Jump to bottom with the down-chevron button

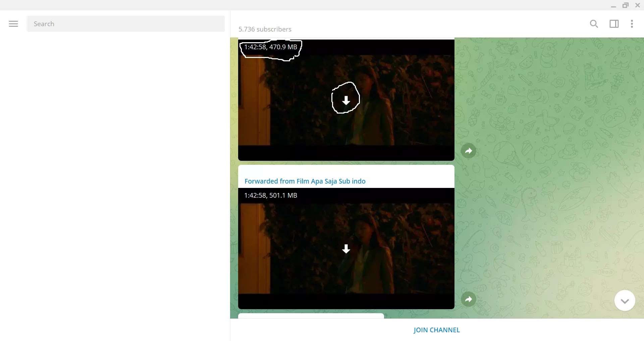(625, 301)
